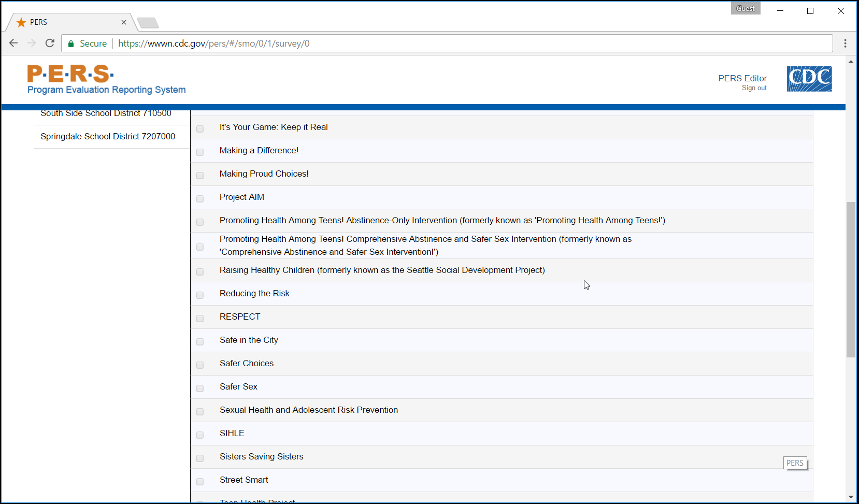Click the secure padlock icon
Screen dimensions: 859x504
(71, 44)
